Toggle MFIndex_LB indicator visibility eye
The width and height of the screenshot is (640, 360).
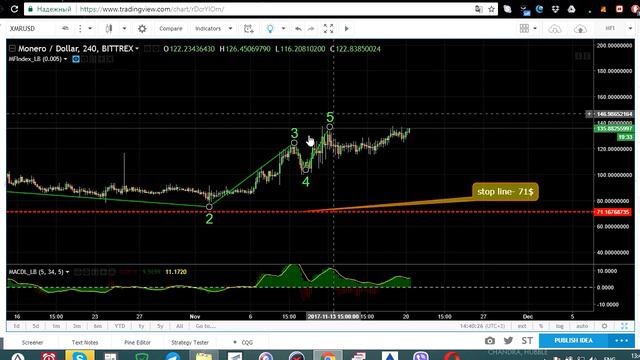(x=76, y=59)
